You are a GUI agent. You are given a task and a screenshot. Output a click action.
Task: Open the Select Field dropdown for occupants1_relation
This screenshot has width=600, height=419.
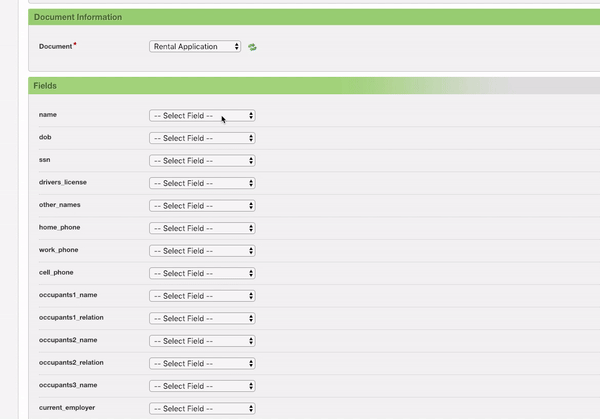202,318
